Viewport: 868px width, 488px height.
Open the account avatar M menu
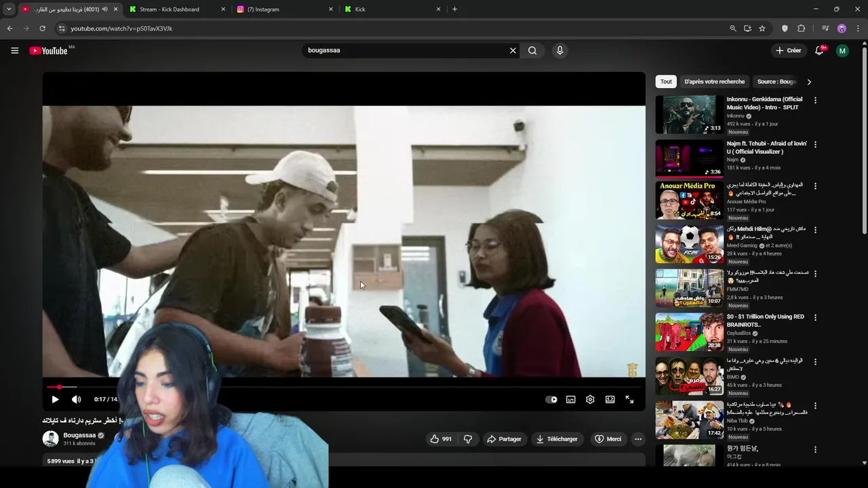coord(842,51)
